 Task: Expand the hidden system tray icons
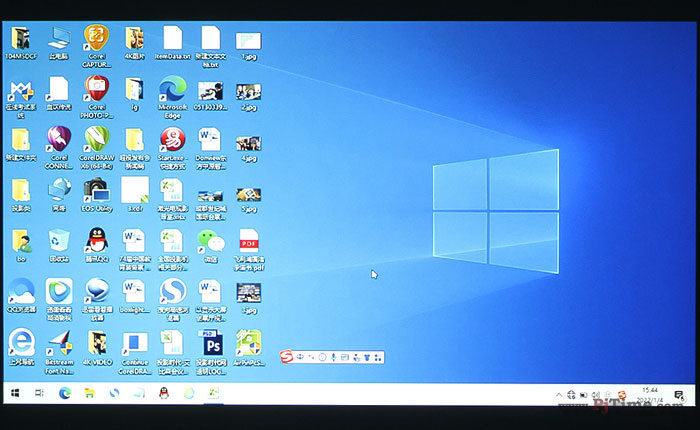coord(559,395)
